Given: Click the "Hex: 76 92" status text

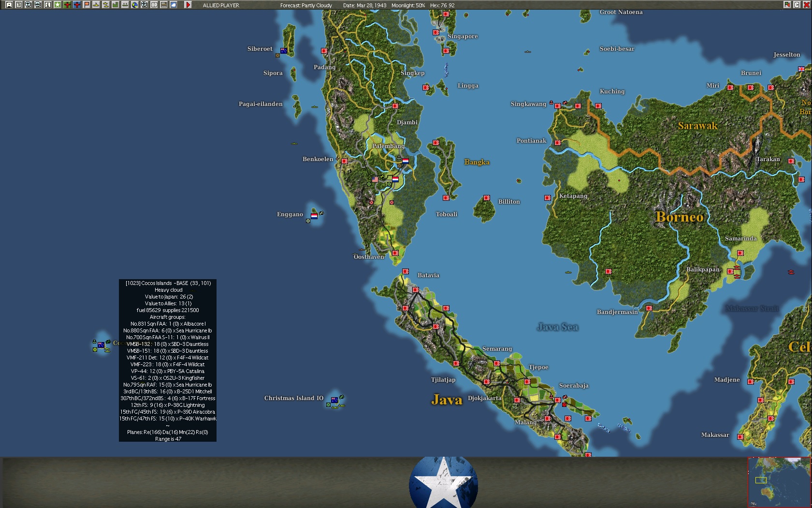Looking at the screenshot, I should [442, 5].
